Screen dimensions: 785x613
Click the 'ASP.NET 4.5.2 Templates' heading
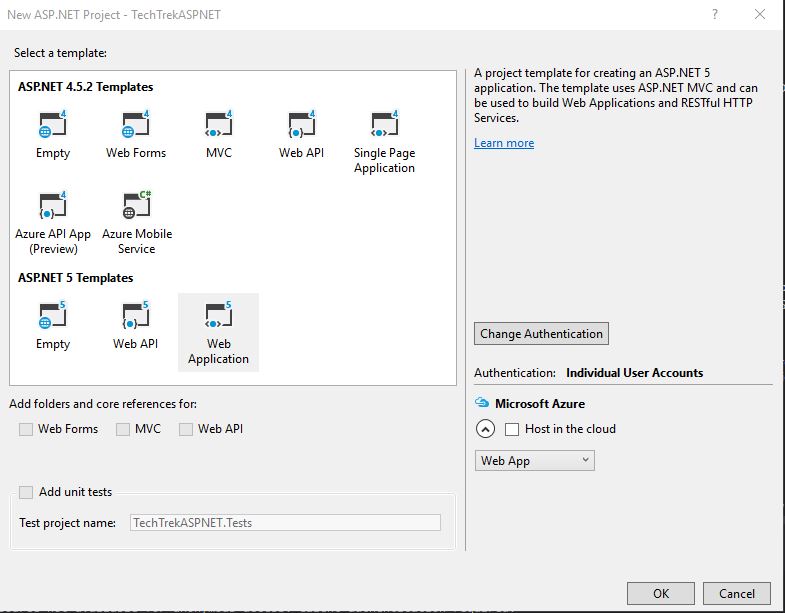pyautogui.click(x=86, y=87)
